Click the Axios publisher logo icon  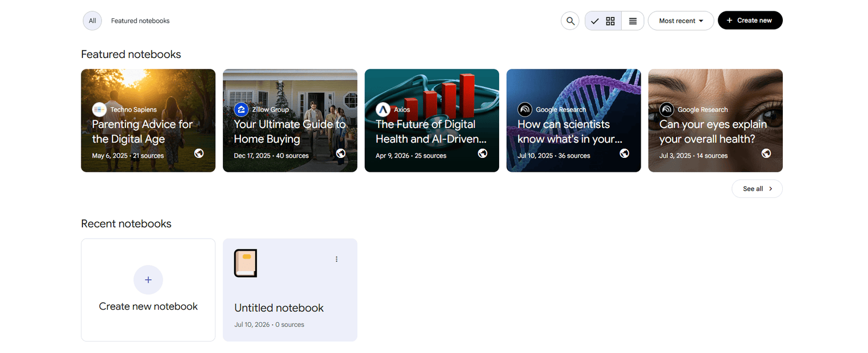click(383, 110)
